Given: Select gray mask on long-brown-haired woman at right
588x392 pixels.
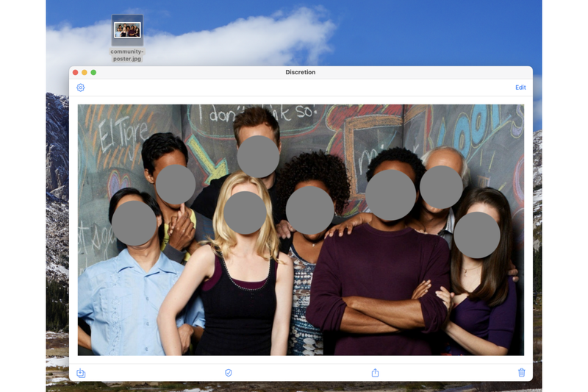Looking at the screenshot, I should pyautogui.click(x=476, y=235).
